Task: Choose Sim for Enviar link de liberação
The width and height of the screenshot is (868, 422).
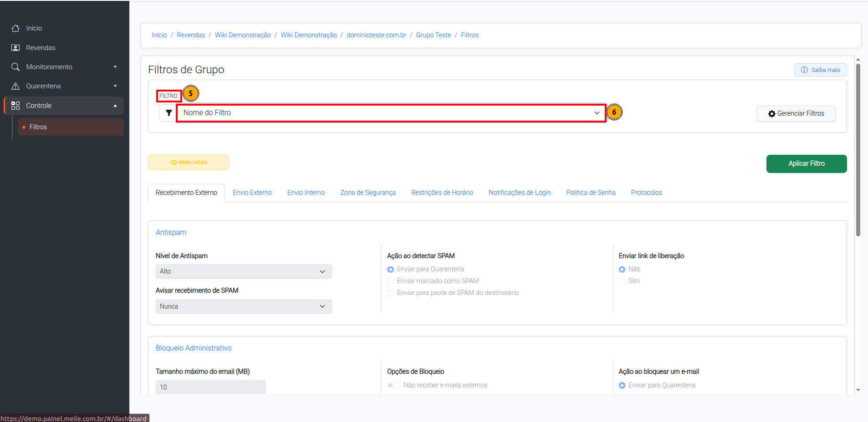Action: 622,281
